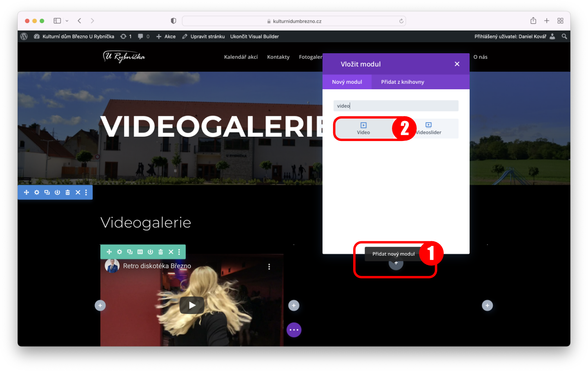This screenshot has width=588, height=372.
Task: Delete row with green toolbar trash icon
Action: click(160, 252)
